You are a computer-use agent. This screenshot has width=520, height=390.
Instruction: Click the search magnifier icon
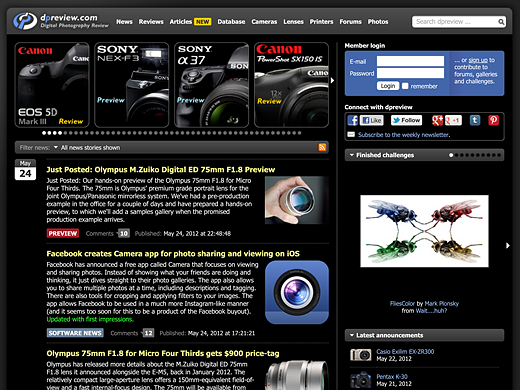point(501,22)
